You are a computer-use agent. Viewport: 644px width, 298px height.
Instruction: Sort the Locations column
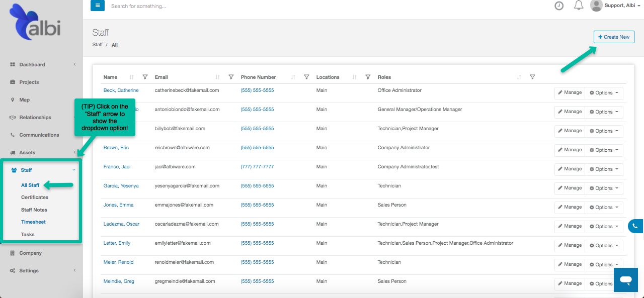tap(354, 77)
